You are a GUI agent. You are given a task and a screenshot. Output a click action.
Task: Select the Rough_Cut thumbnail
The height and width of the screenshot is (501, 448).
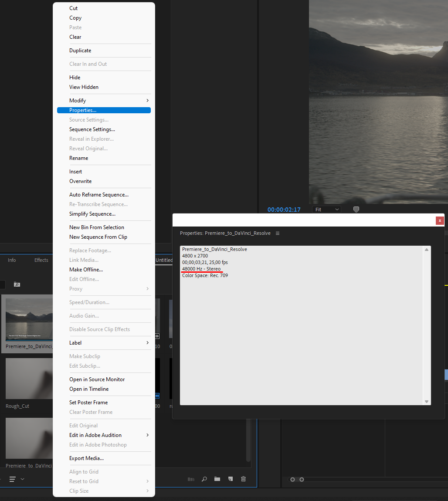(x=29, y=378)
